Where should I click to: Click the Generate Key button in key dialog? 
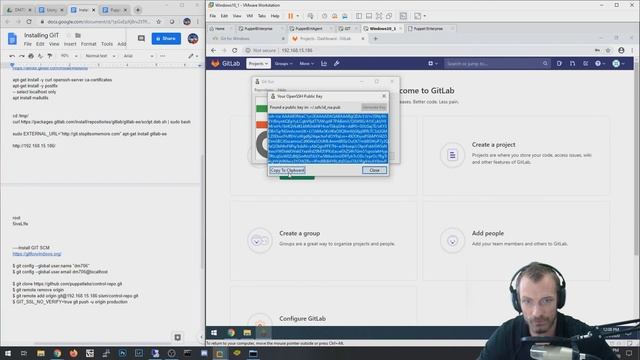click(x=374, y=107)
